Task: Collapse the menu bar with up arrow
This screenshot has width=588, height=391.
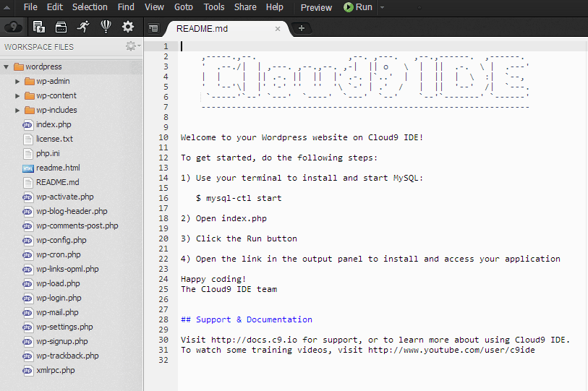Action: point(7,7)
